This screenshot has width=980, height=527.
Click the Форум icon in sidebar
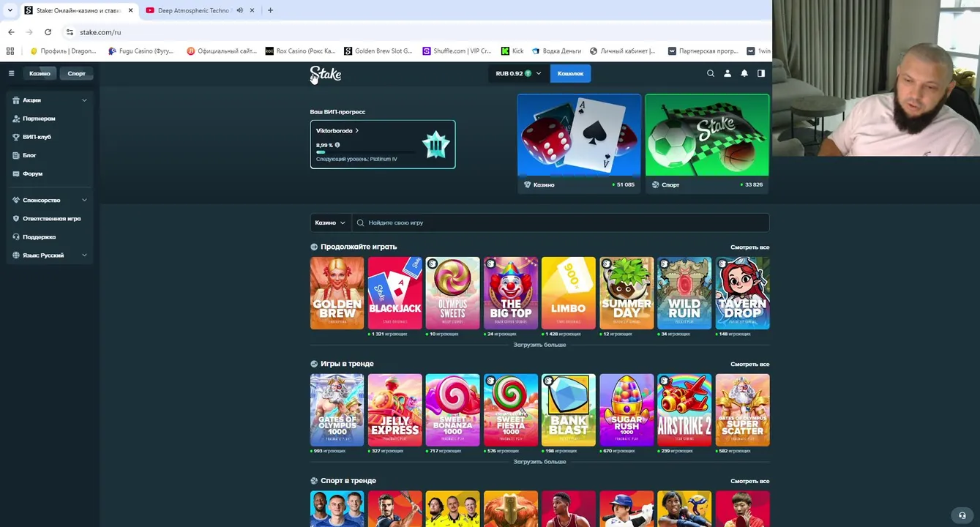(x=16, y=173)
